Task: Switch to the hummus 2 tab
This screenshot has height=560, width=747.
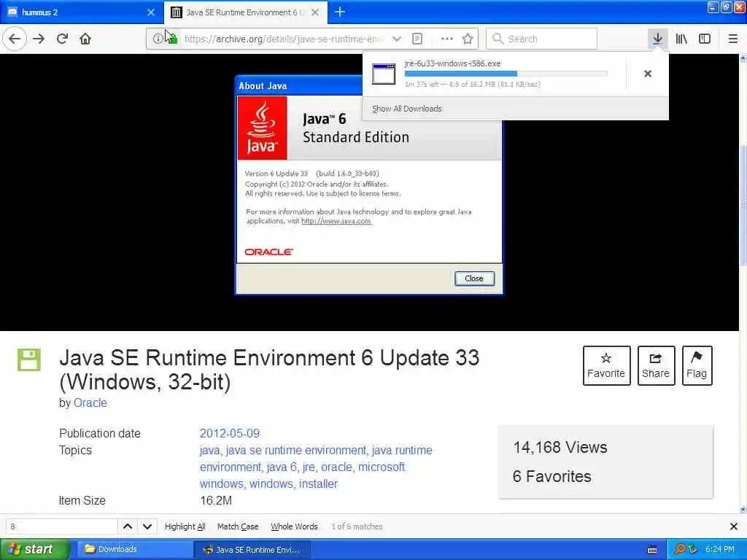Action: (x=81, y=12)
